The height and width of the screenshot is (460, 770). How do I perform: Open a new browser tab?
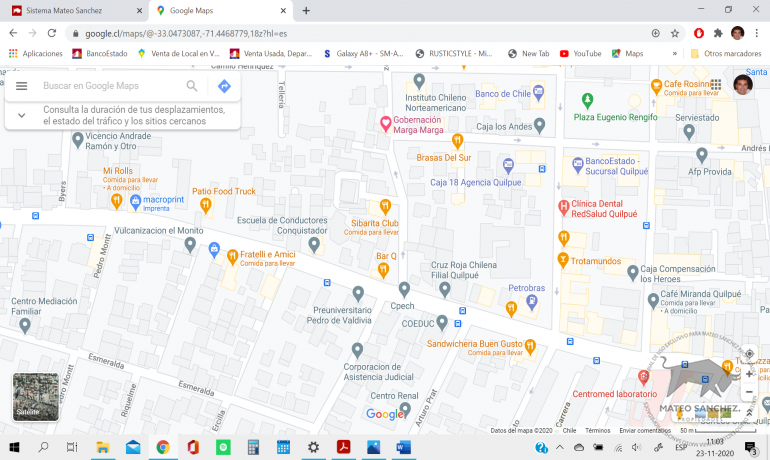click(306, 10)
